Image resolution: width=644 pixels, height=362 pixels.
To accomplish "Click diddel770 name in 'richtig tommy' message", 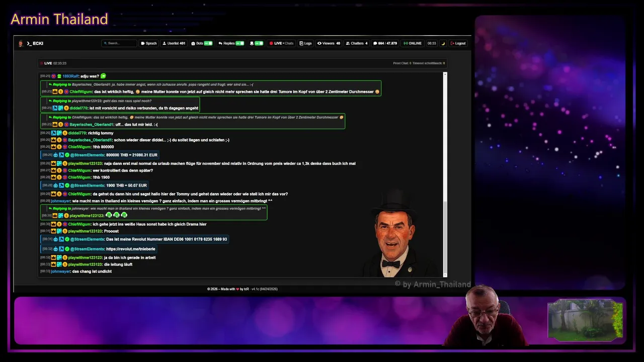I will click(77, 133).
